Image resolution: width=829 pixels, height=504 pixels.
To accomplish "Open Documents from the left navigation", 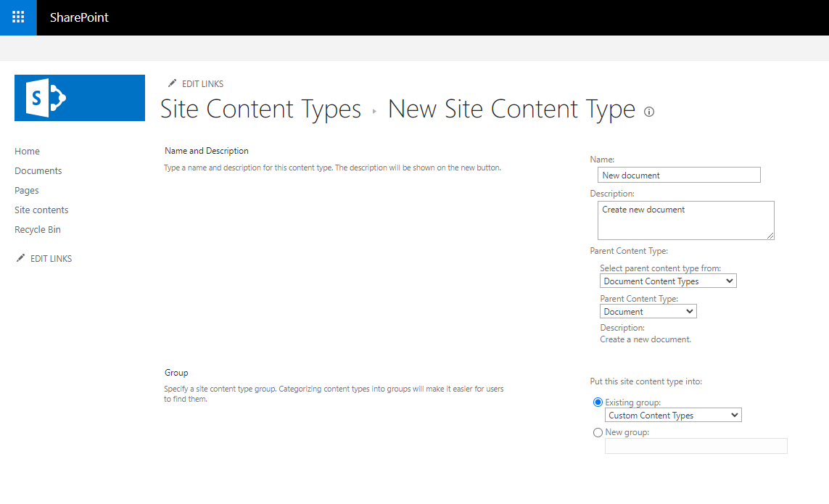I will click(38, 170).
